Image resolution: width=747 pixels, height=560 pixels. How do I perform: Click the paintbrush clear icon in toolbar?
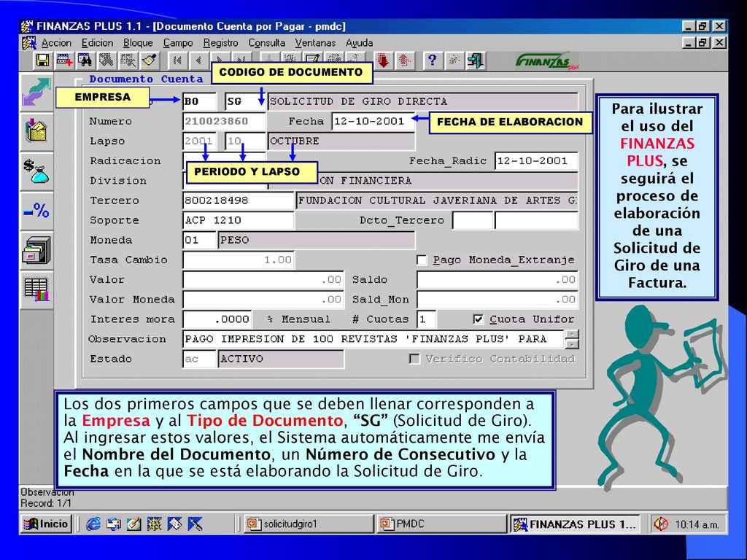pos(150,61)
